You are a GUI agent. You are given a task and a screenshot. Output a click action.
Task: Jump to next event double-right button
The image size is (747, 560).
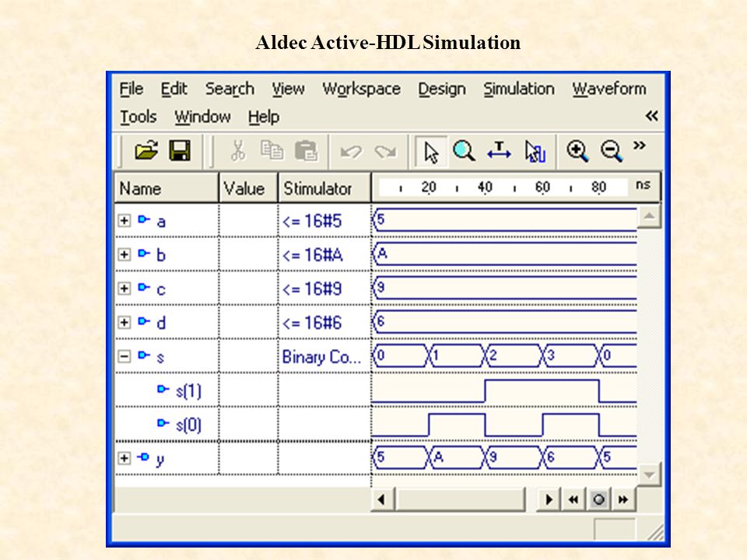pos(623,499)
